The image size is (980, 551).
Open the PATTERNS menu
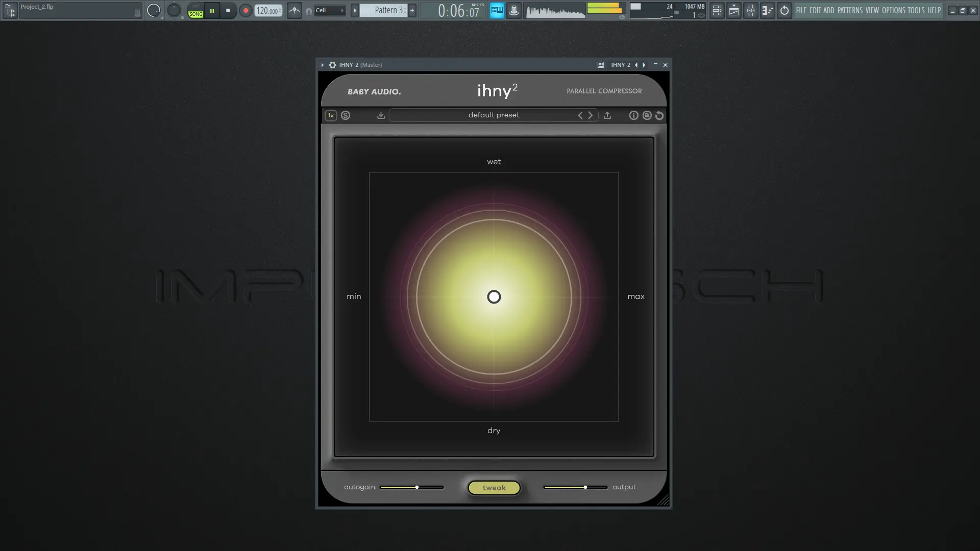coord(849,10)
